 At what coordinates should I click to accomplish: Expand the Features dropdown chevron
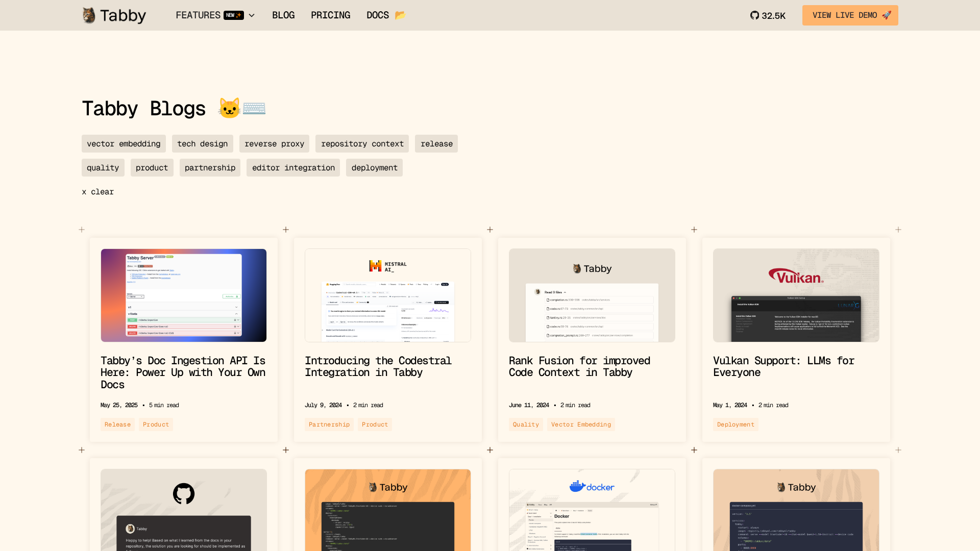pyautogui.click(x=252, y=15)
